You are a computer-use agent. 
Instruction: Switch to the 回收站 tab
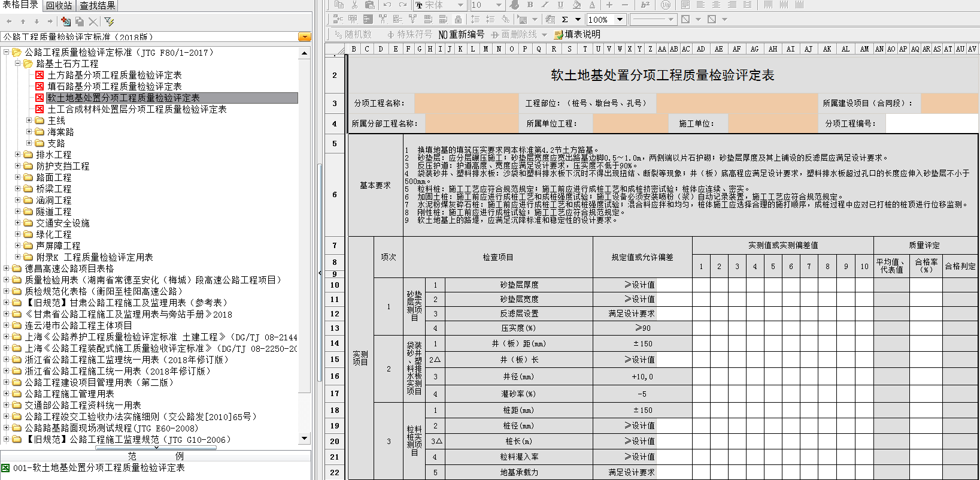(59, 5)
